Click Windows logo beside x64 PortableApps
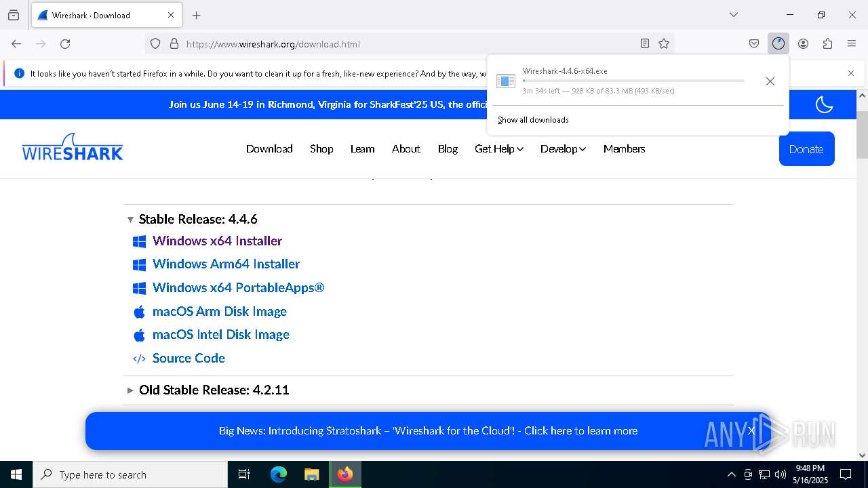The image size is (868, 488). [139, 288]
